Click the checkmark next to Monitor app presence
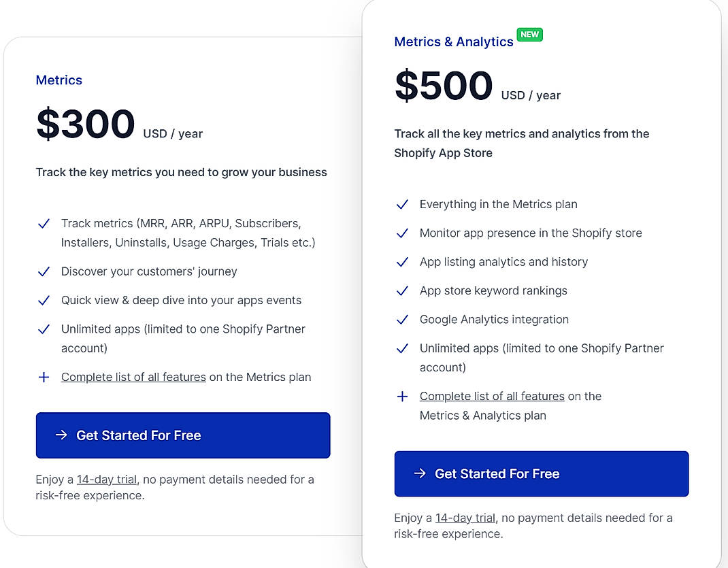The height and width of the screenshot is (568, 728). 402,233
